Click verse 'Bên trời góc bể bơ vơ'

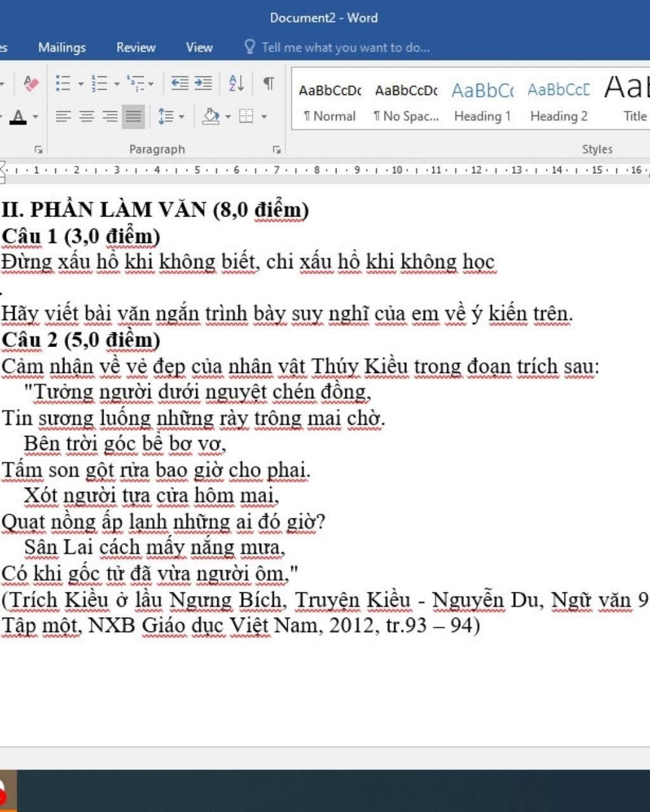click(x=125, y=444)
